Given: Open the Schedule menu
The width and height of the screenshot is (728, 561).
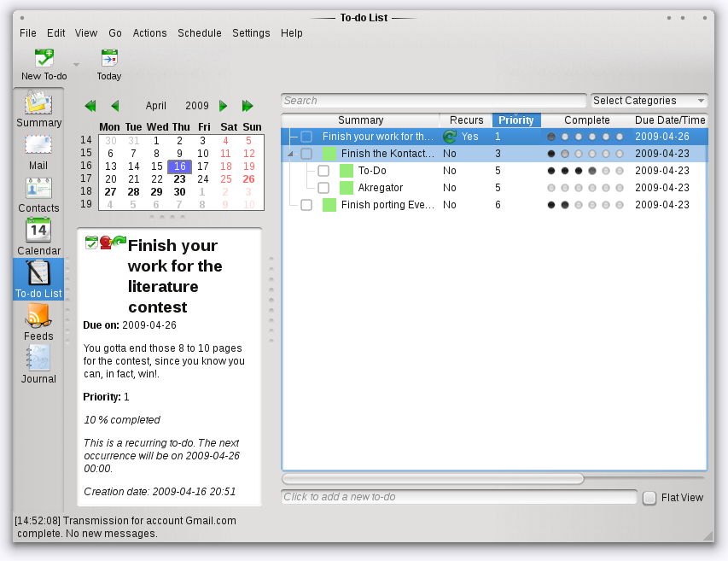Looking at the screenshot, I should [x=199, y=33].
